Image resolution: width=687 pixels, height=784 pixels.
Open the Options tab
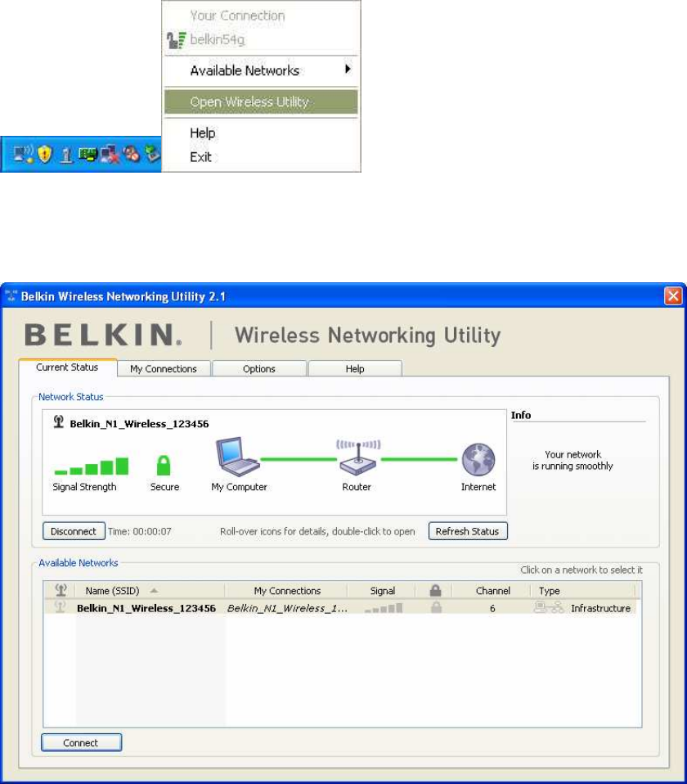click(258, 369)
